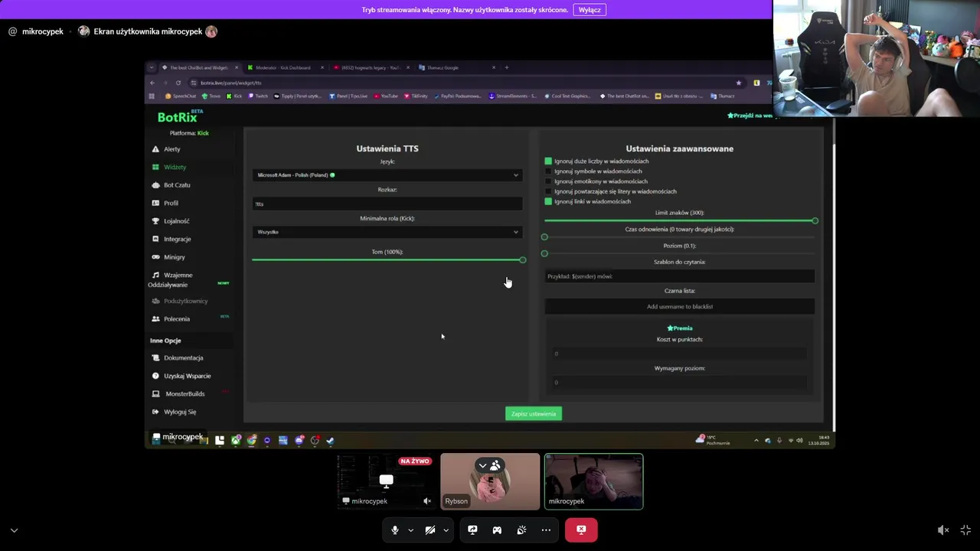This screenshot has width=980, height=551.
Task: Open Lojalność trophy item
Action: [171, 221]
